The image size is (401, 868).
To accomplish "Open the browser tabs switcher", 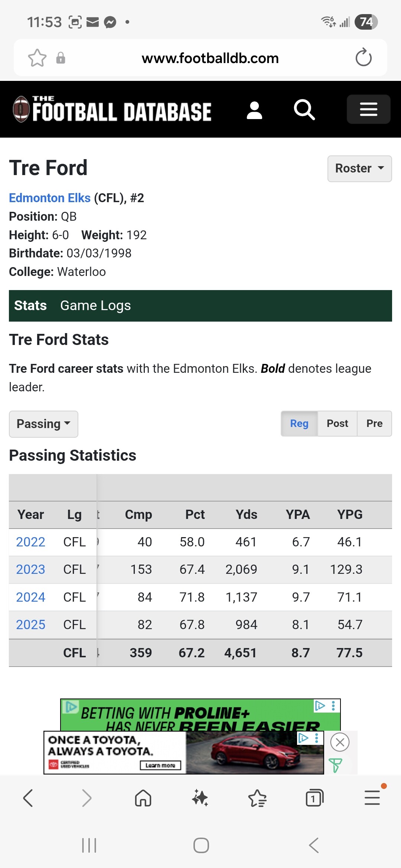I will click(314, 798).
